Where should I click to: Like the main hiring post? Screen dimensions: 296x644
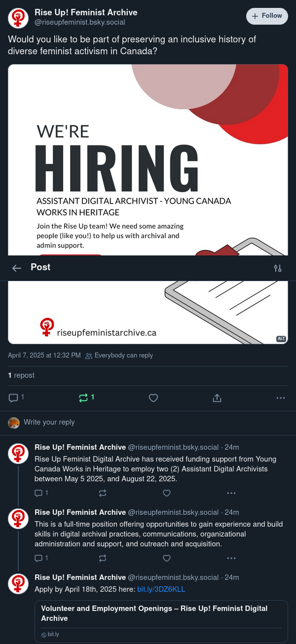pyautogui.click(x=153, y=398)
